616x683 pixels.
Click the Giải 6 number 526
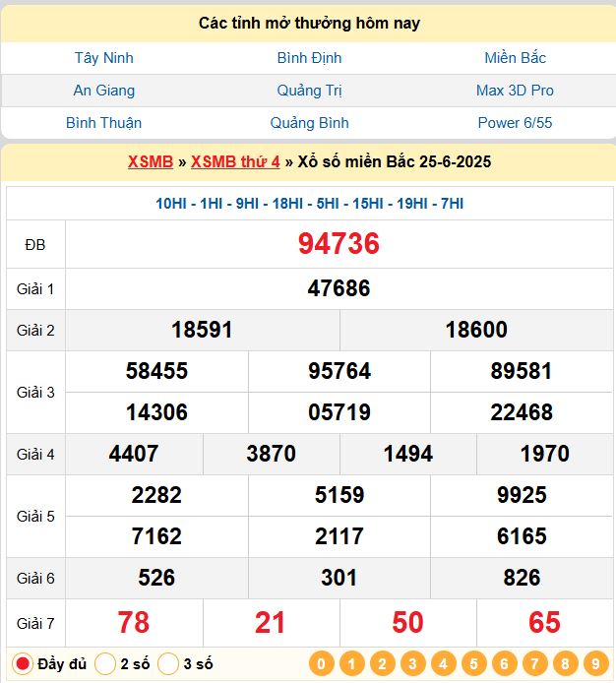pyautogui.click(x=156, y=578)
